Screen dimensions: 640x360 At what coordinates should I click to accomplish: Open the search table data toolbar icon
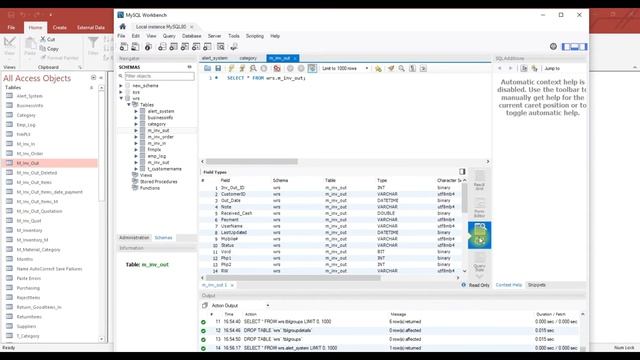(x=221, y=47)
